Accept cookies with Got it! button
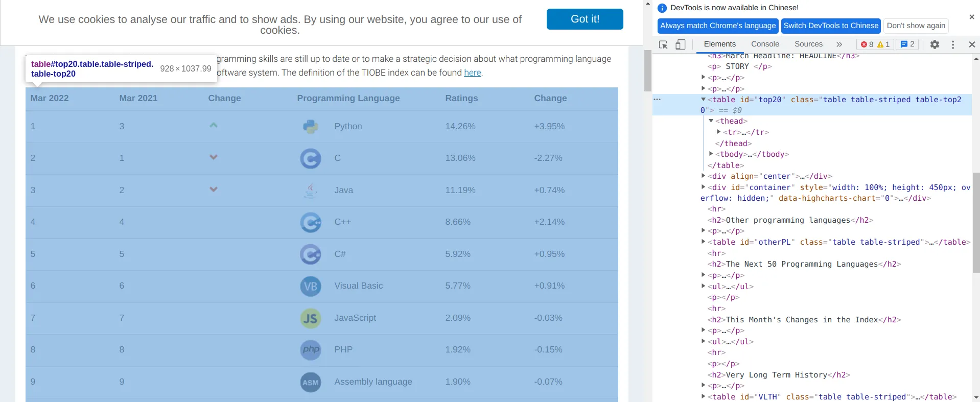 pos(585,19)
